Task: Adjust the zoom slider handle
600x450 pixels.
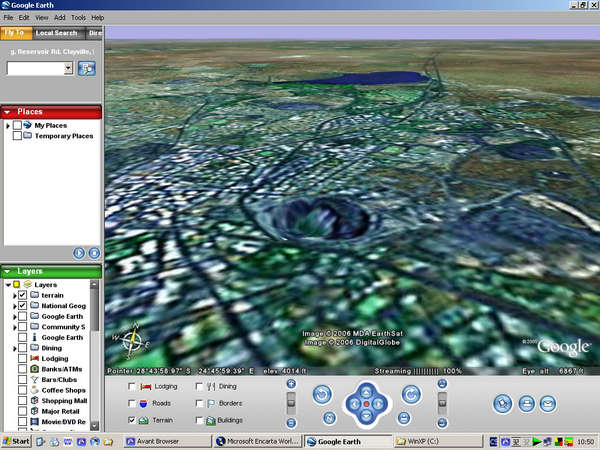Action: (x=291, y=403)
